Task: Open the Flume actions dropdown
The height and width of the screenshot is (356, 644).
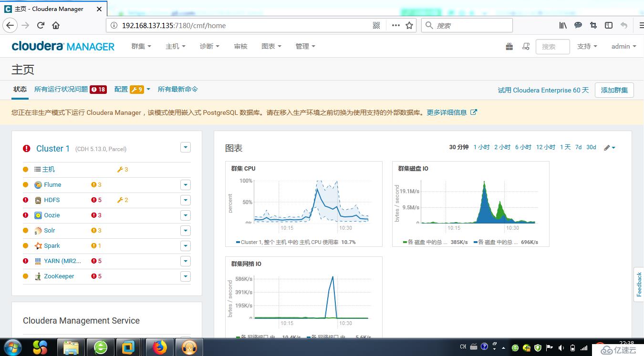Action: click(x=186, y=185)
